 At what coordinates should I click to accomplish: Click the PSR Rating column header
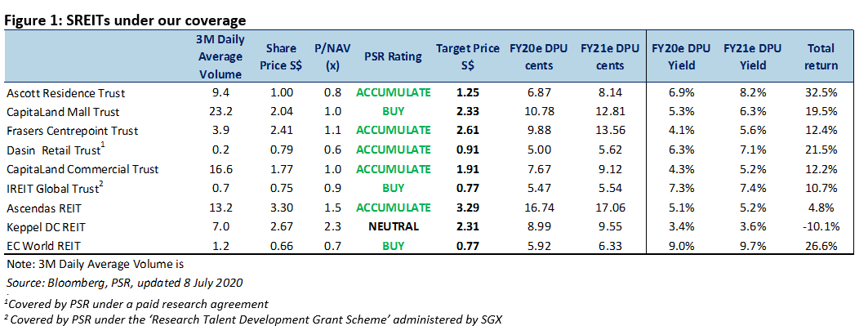(393, 56)
